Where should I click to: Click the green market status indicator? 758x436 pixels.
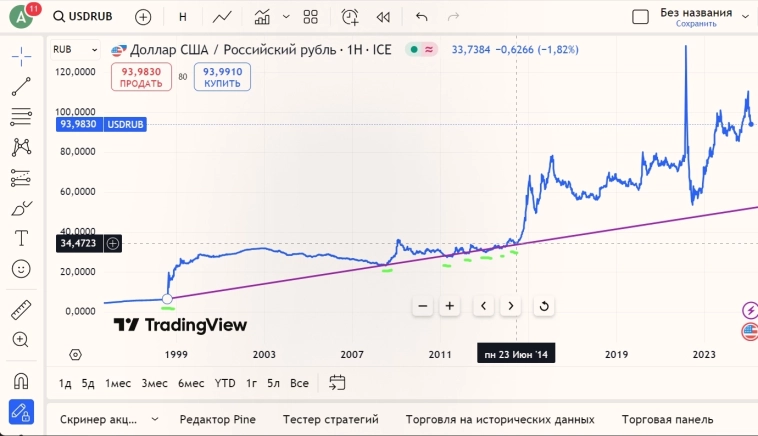click(x=414, y=49)
